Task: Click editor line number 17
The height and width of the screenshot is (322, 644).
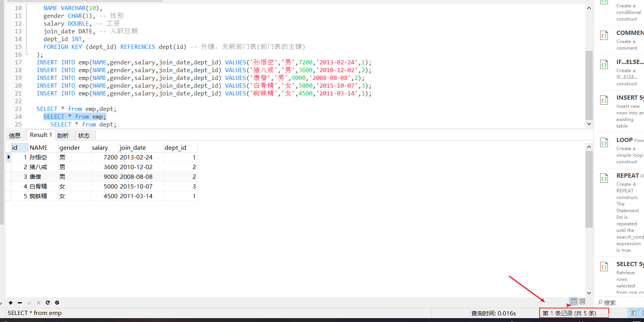Action: tap(18, 62)
